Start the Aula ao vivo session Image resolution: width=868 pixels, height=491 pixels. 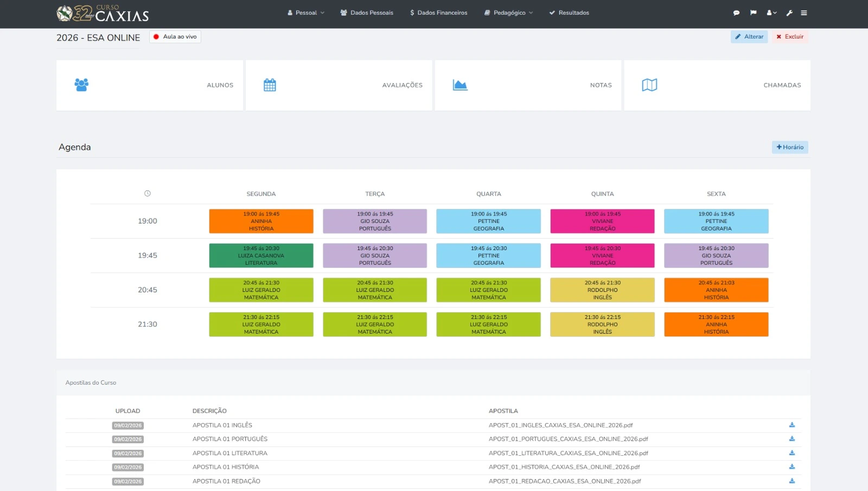coord(175,37)
